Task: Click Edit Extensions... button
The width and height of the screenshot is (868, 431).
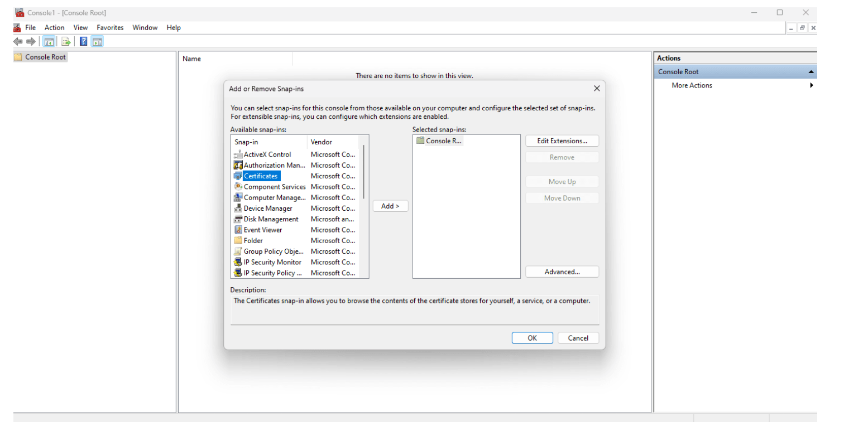Action: (x=562, y=141)
